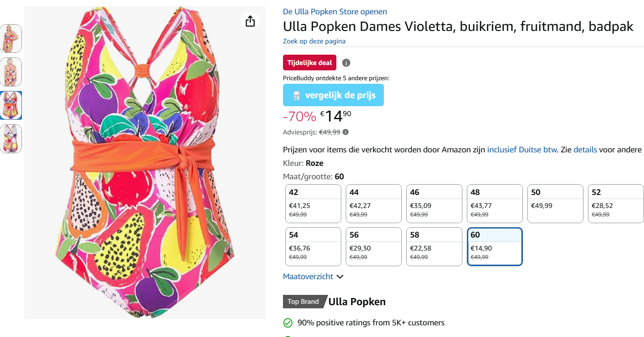Expand the Maatoverzicht section
Viewport: 644px width, 337px height.
tap(309, 277)
